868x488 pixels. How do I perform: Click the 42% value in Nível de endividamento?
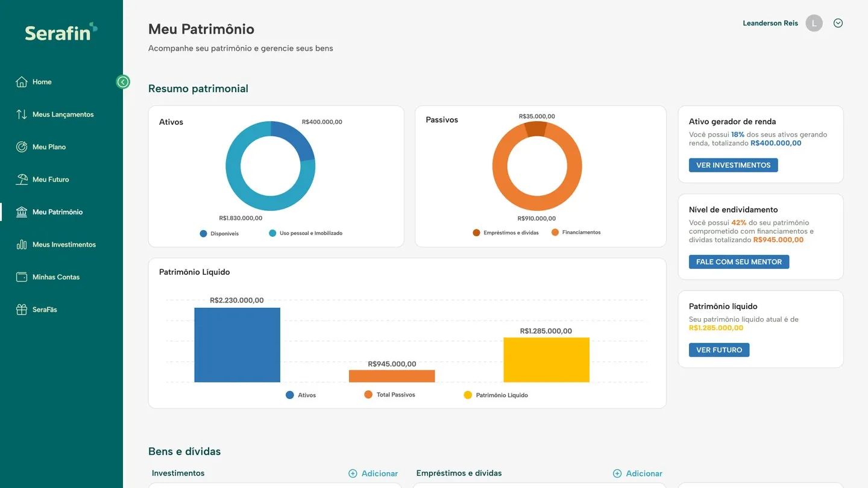[x=738, y=222]
